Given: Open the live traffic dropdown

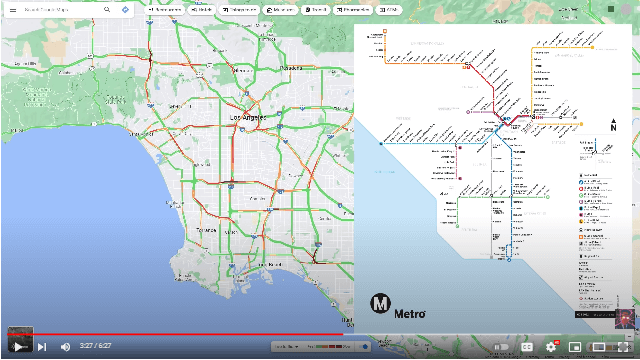Looking at the screenshot, I should [286, 347].
